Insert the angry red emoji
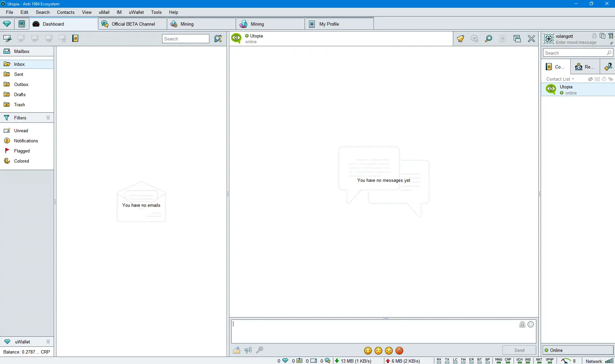615x364 pixels. click(400, 351)
